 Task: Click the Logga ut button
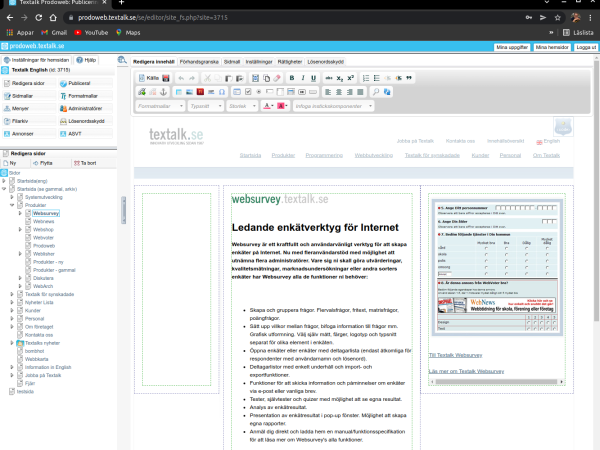[585, 47]
